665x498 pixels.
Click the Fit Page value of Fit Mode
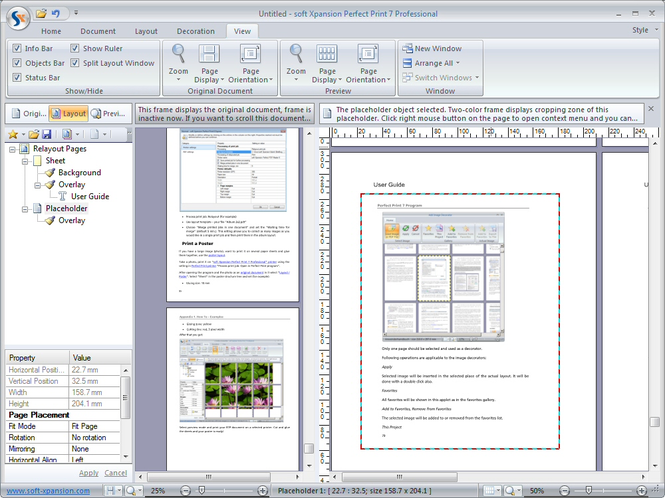pos(95,426)
